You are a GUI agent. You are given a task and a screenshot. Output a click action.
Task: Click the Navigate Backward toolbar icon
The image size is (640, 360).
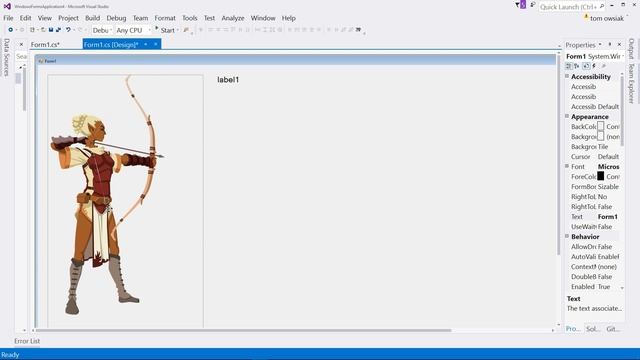coord(11,30)
